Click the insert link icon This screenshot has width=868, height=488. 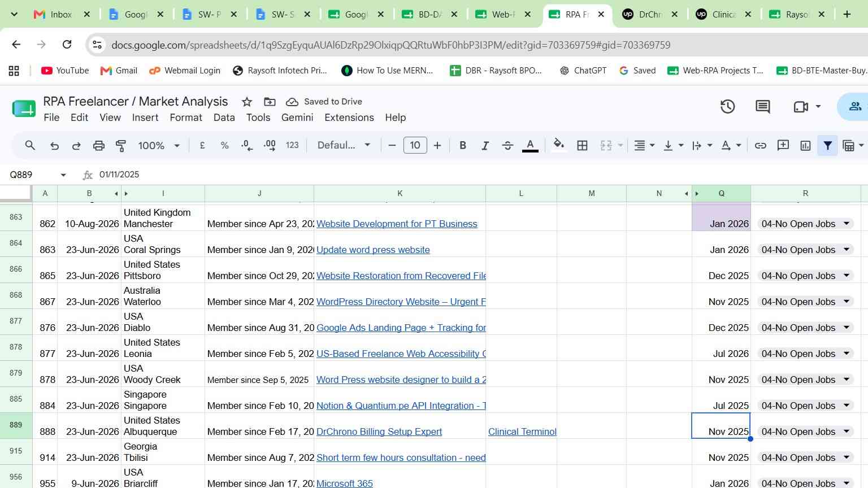pyautogui.click(x=761, y=146)
